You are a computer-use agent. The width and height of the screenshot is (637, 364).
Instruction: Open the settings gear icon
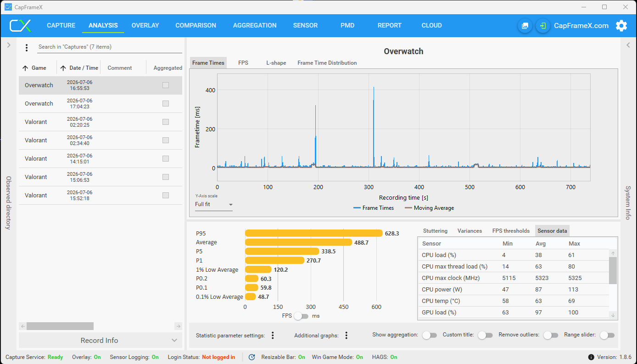point(621,26)
